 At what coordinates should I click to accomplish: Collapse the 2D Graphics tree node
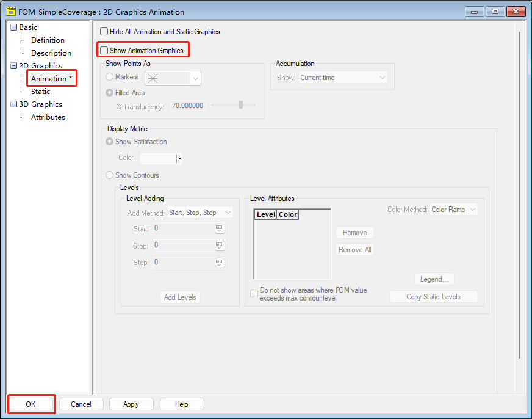[13, 66]
